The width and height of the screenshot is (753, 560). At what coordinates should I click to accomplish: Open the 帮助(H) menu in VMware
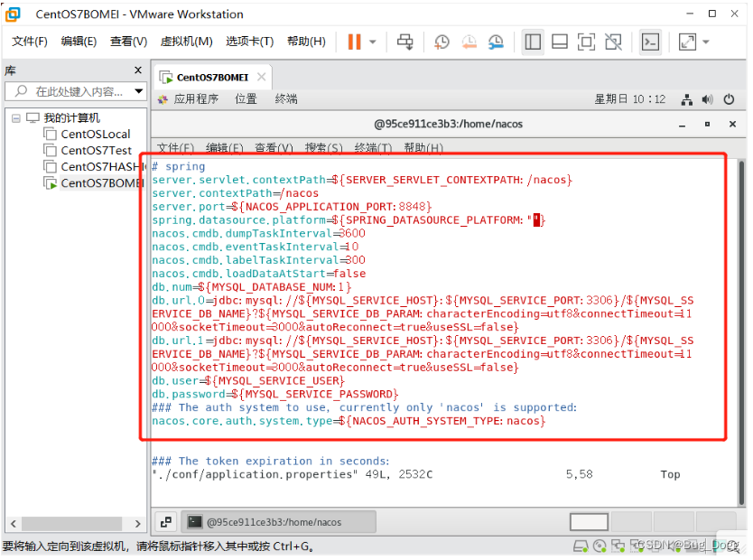[306, 42]
